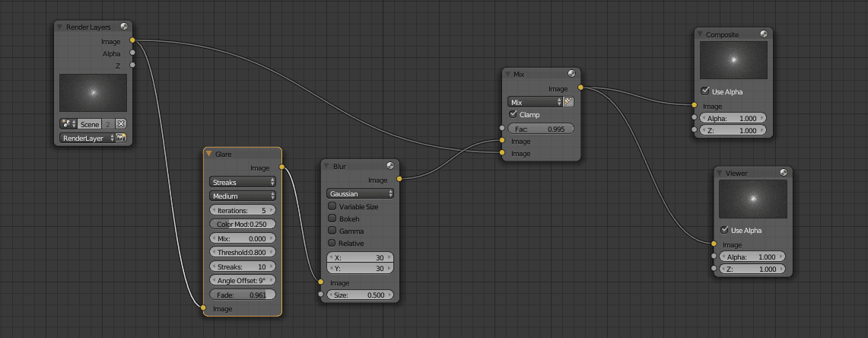
Task: Collapse the Glare node with its triangle
Action: (209, 154)
